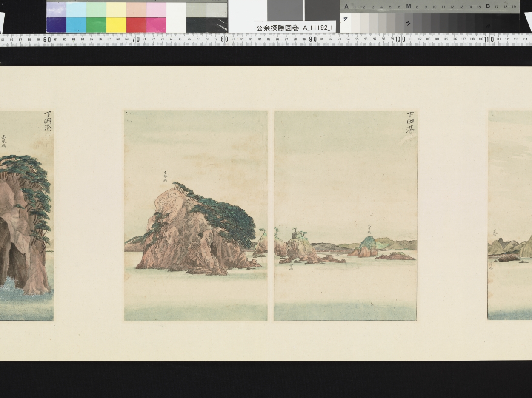
Task: Click letter B on the gray scale
Action: coord(488,6)
